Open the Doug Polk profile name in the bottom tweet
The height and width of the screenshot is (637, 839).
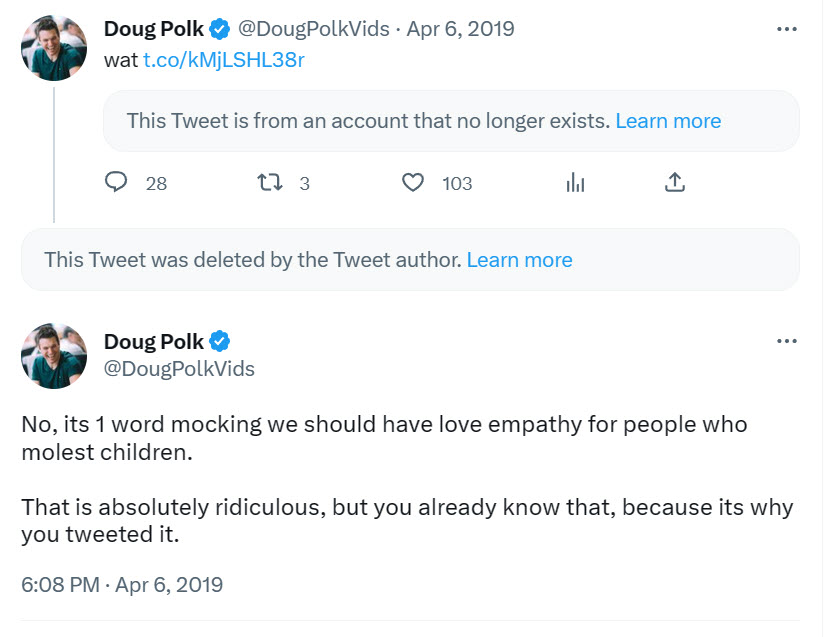[153, 341]
